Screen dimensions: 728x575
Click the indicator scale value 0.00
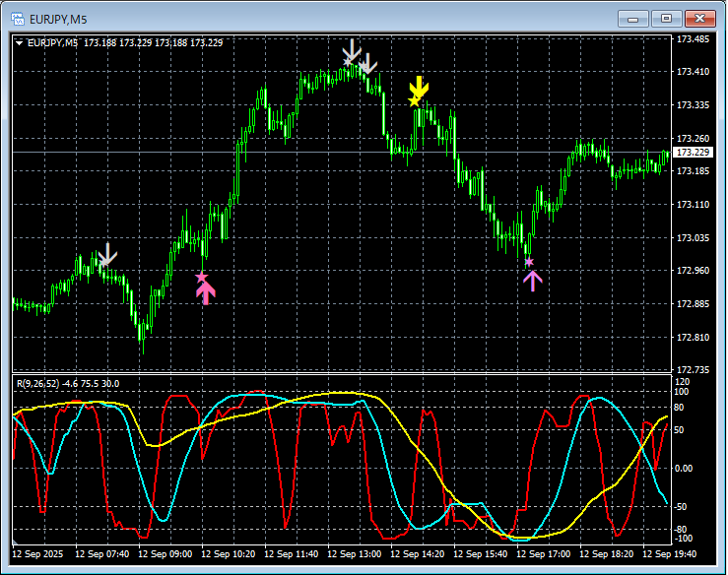[x=684, y=469]
